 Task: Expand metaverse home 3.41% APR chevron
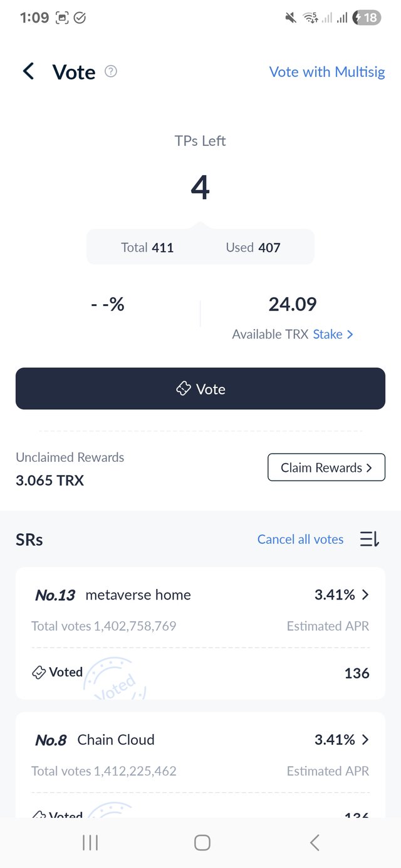[x=365, y=595]
